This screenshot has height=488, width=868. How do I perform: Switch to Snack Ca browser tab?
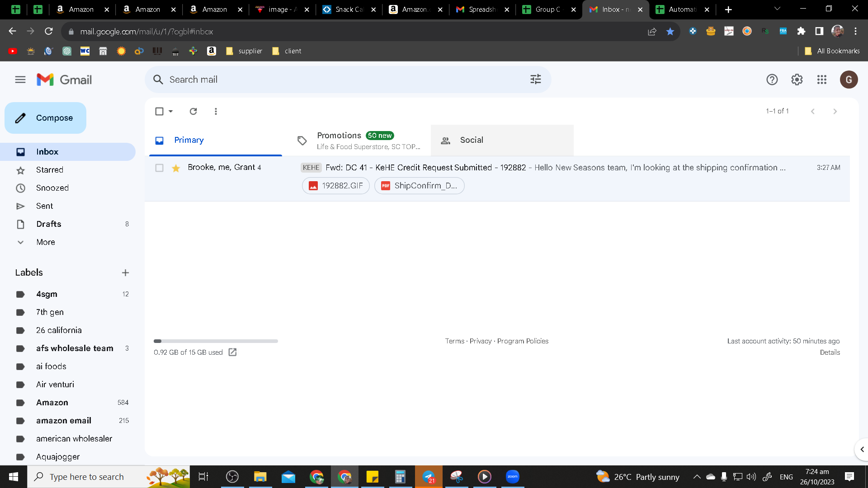[349, 9]
